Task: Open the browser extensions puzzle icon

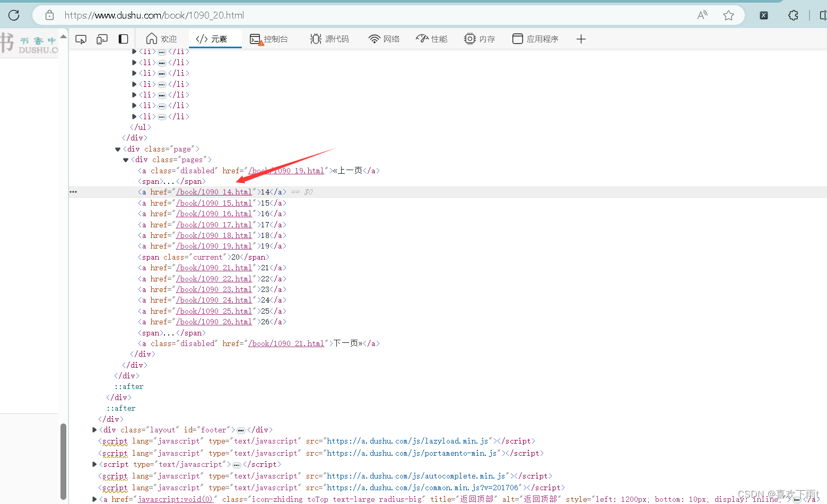Action: click(793, 15)
